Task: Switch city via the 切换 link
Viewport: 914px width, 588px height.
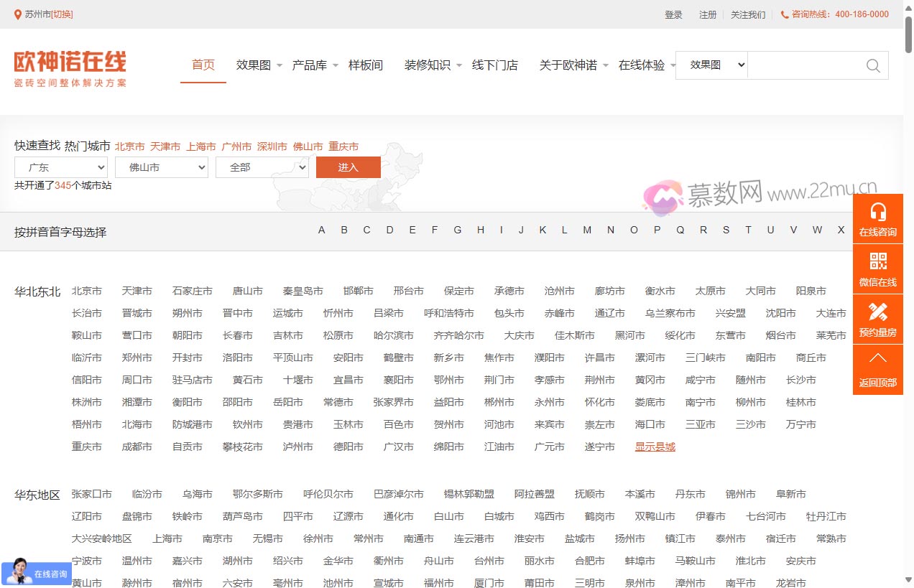Action: tap(62, 14)
